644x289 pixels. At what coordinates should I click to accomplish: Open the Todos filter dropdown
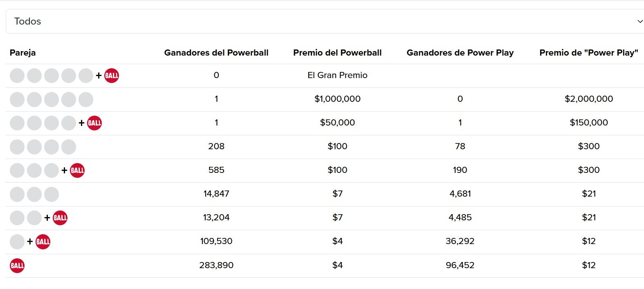coord(323,21)
